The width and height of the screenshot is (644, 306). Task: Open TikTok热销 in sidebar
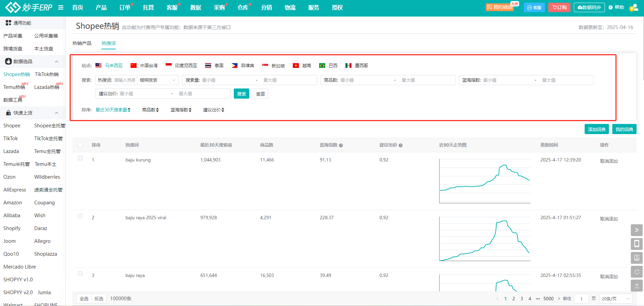tap(47, 74)
